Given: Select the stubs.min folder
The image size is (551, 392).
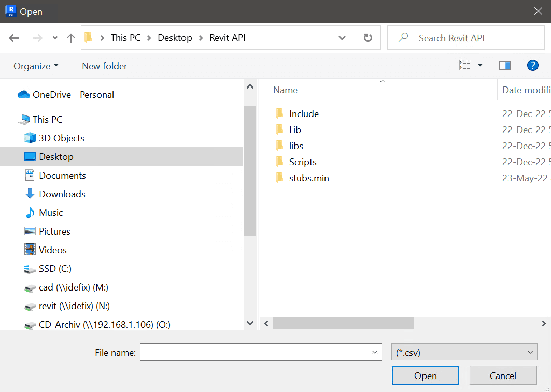Looking at the screenshot, I should (309, 178).
